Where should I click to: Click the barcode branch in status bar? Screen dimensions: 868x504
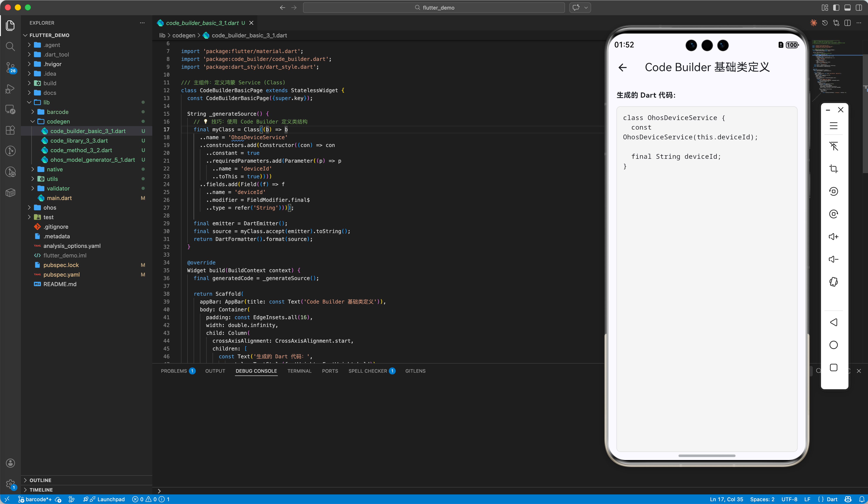click(38, 499)
